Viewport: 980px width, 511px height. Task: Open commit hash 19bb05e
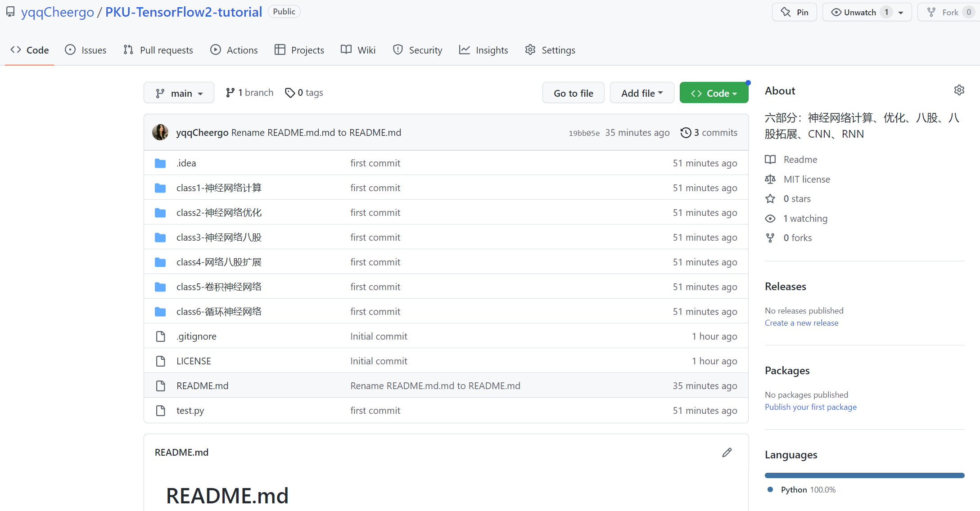pos(584,133)
